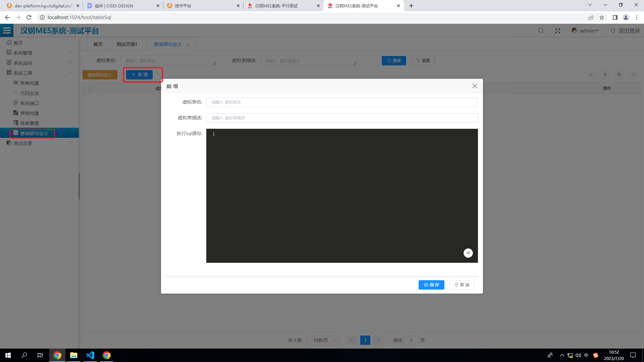This screenshot has width=644, height=362.
Task: Toggle the table header select-all checkbox
Action: (91, 89)
